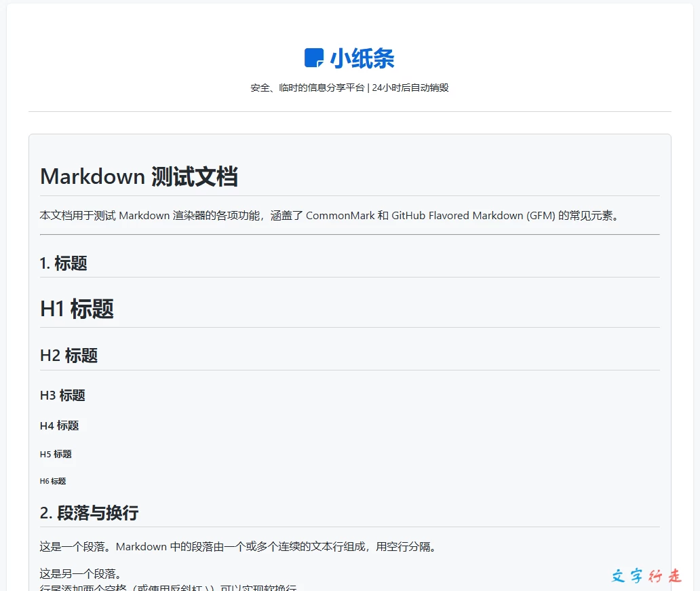Select the 'H5 标题' heading
Viewport: 700px width, 591px height.
[x=56, y=454]
